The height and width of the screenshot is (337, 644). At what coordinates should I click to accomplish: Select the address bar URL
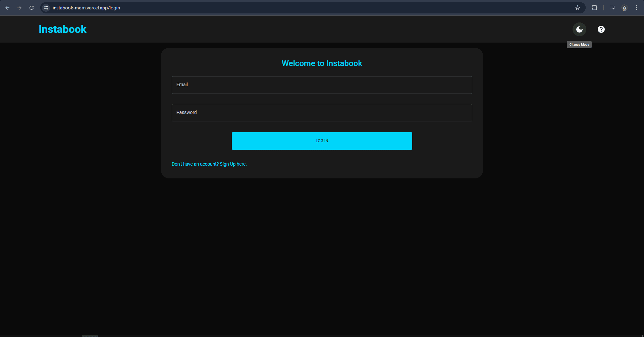(86, 7)
